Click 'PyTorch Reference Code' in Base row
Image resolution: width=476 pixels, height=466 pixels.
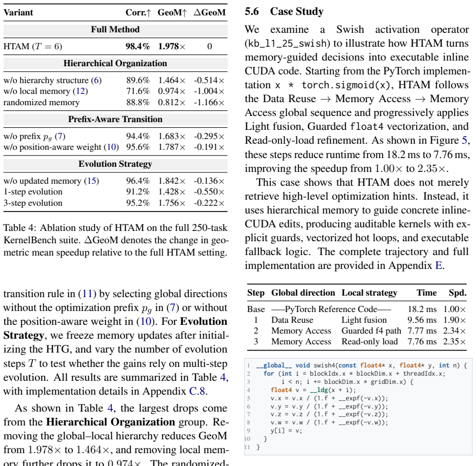click(x=331, y=309)
